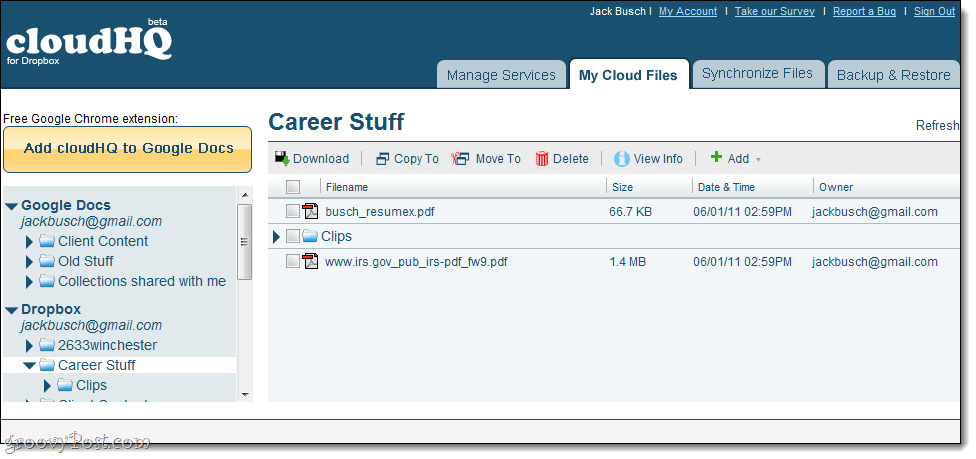Expand the Clips row arrow in the file list
976x459 pixels.
click(277, 236)
